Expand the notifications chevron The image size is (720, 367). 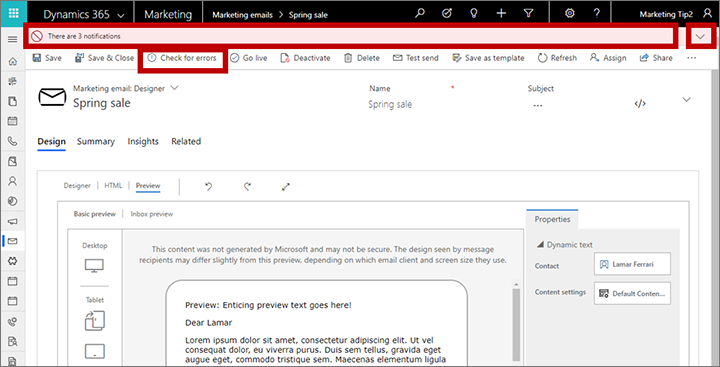pos(700,37)
